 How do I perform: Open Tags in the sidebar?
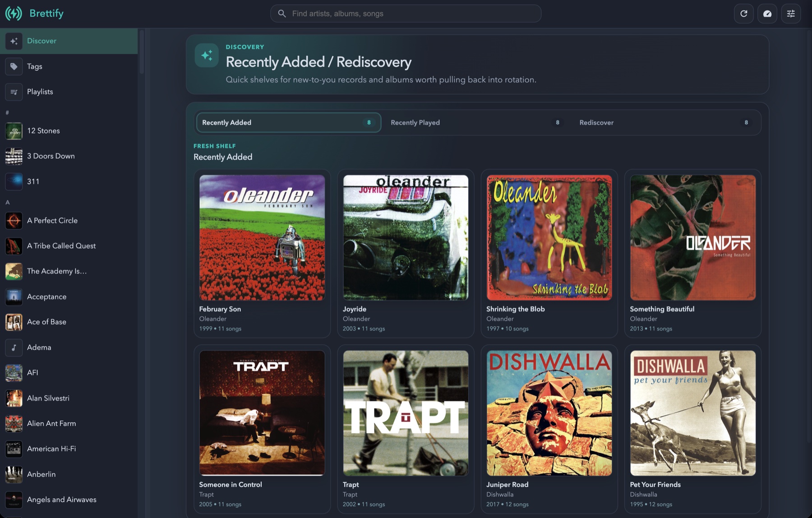(69, 66)
